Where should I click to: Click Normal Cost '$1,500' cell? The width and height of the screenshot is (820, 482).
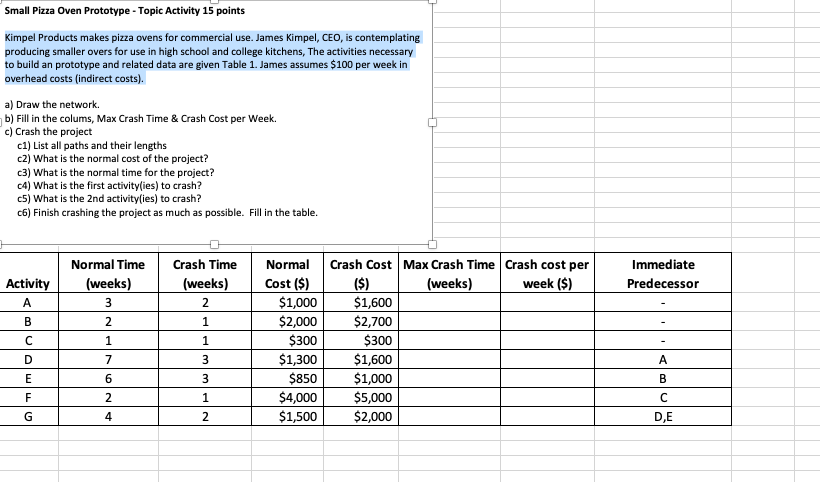(288, 416)
